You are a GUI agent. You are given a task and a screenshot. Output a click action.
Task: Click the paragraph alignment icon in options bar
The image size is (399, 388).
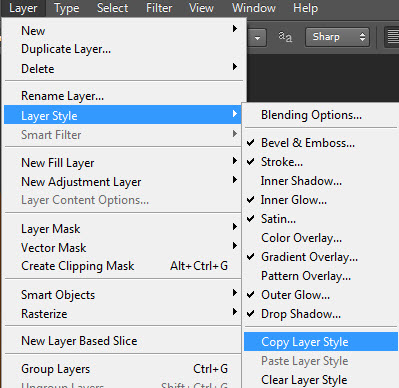(x=392, y=37)
